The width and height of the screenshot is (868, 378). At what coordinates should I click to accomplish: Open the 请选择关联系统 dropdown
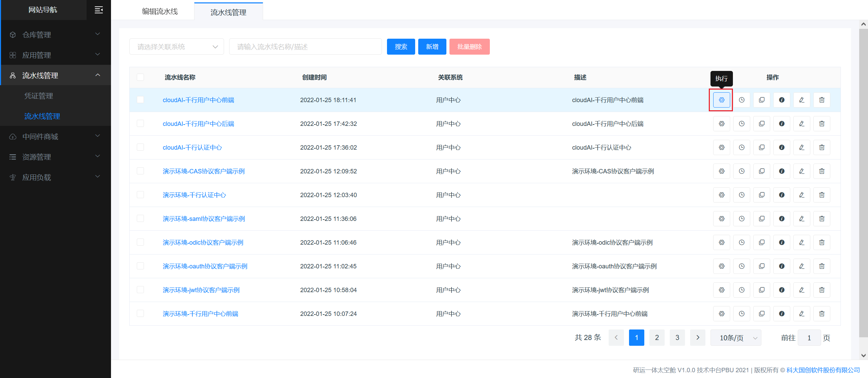[x=177, y=46]
